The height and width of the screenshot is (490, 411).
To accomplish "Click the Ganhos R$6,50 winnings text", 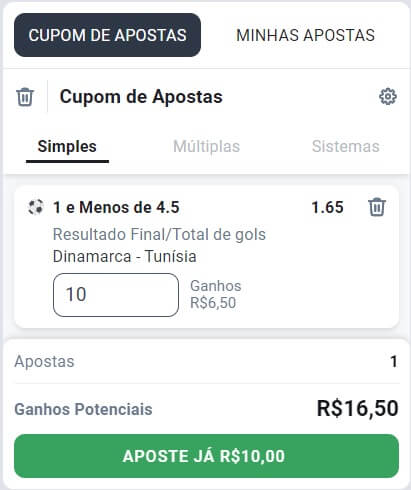I will point(216,294).
